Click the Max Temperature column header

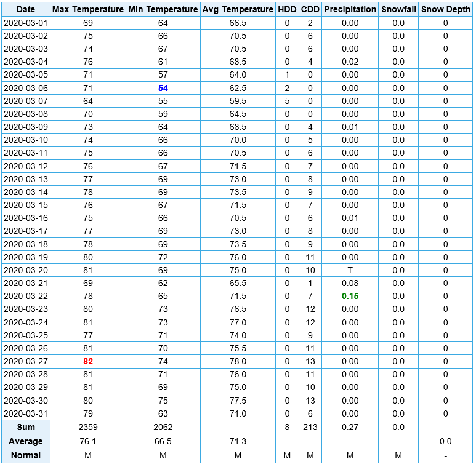[x=88, y=9]
